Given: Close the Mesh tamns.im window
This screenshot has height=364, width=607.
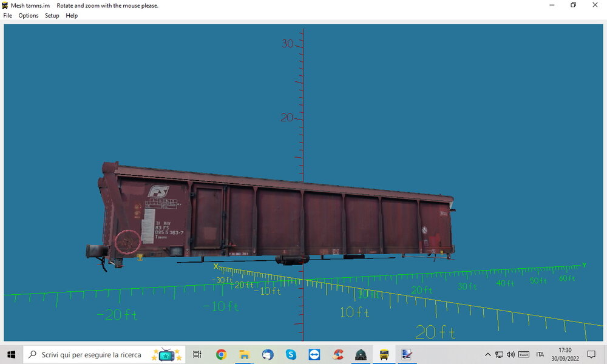Looking at the screenshot, I should (x=595, y=5).
